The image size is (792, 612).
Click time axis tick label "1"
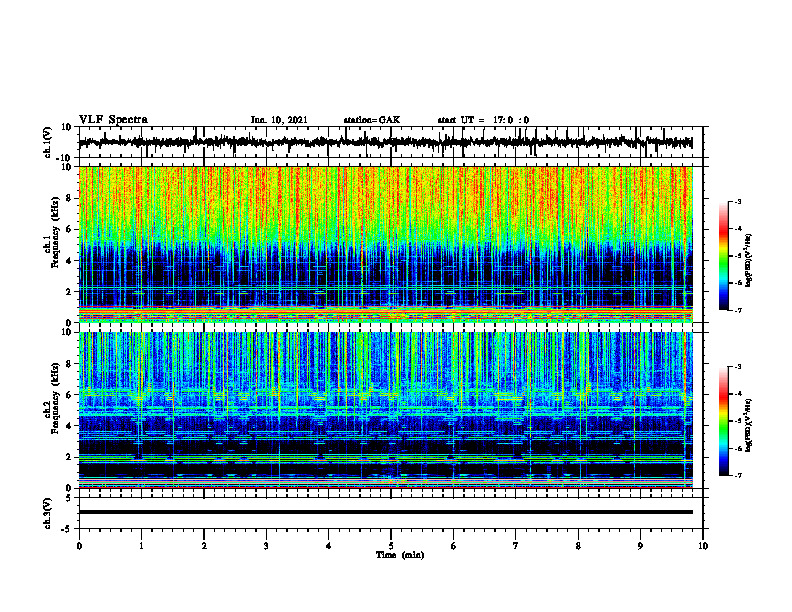point(141,546)
